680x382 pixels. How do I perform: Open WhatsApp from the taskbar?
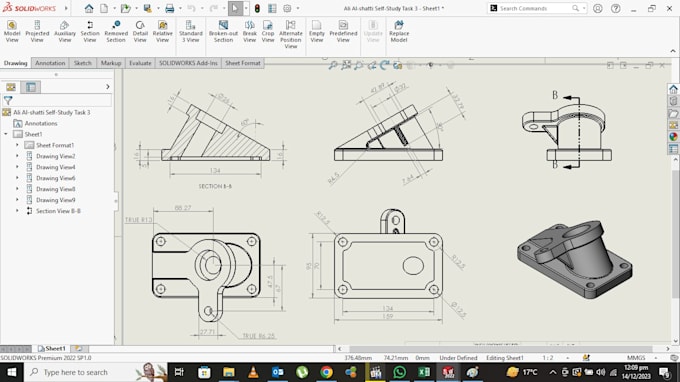(x=399, y=372)
